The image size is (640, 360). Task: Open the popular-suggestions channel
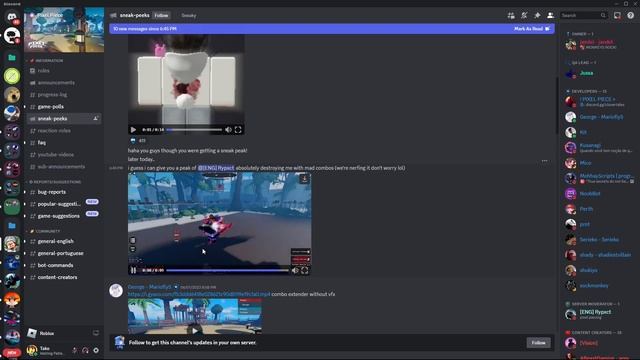(x=64, y=204)
